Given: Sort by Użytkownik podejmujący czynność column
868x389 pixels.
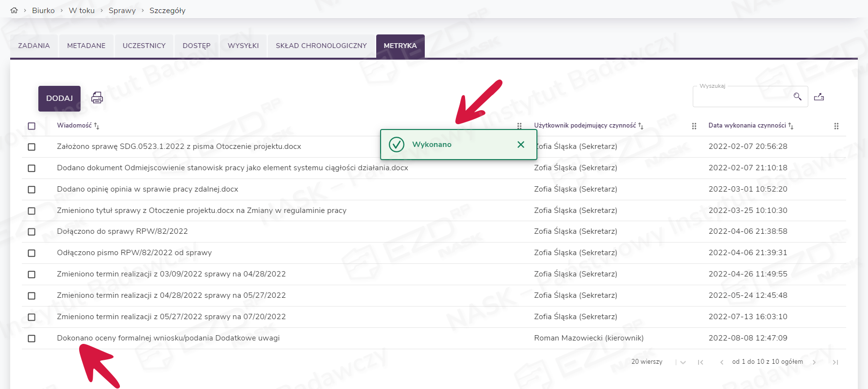Looking at the screenshot, I should click(641, 126).
